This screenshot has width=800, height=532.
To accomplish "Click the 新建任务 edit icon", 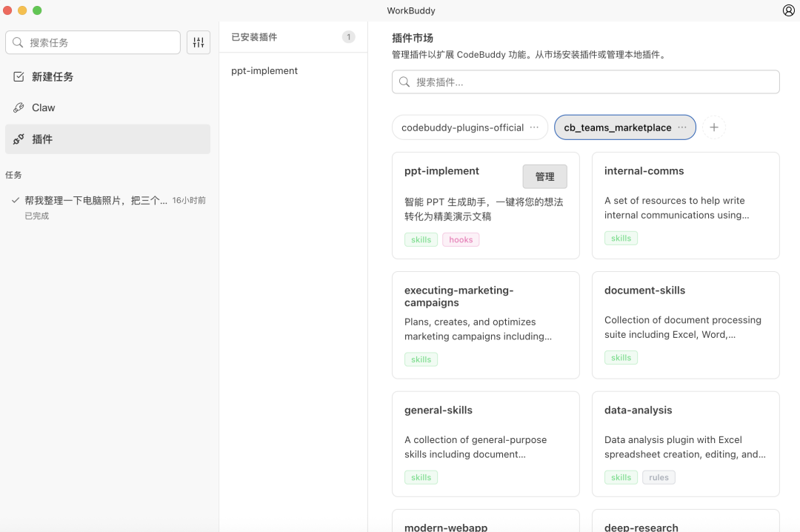I will [x=19, y=76].
